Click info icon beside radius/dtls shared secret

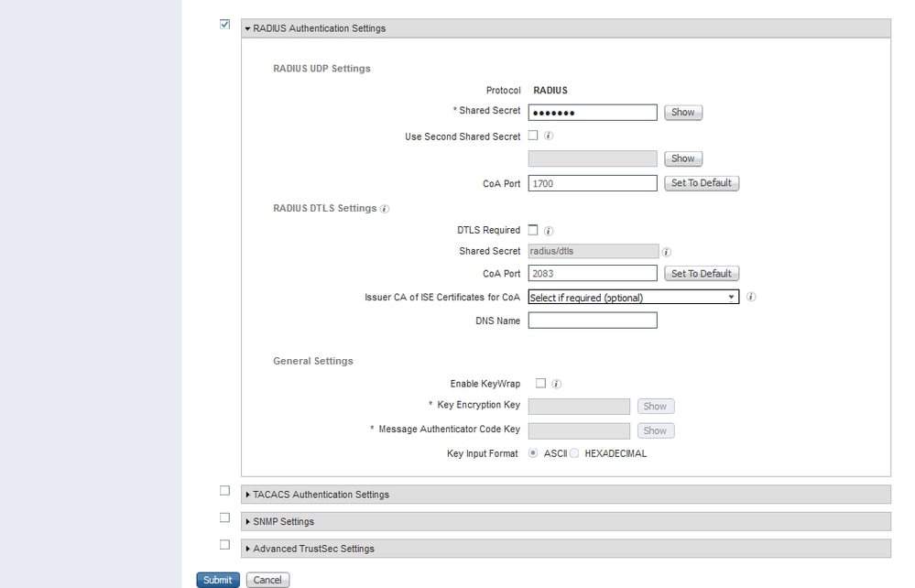(667, 252)
